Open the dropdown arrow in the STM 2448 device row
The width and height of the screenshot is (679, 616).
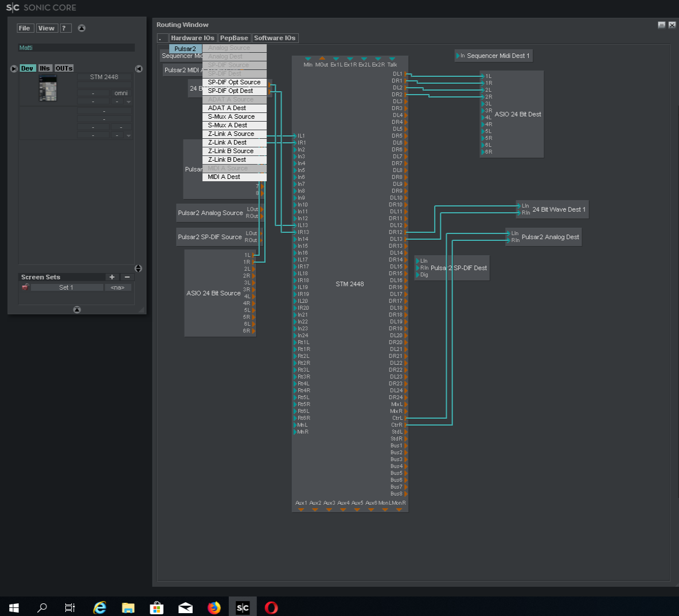tap(128, 102)
